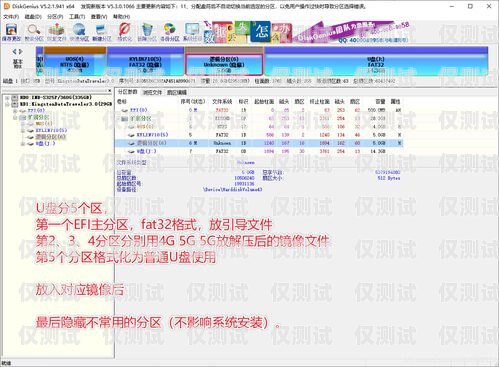Close the left disk tree panel
This screenshot has height=367, width=499.
[x=110, y=90]
